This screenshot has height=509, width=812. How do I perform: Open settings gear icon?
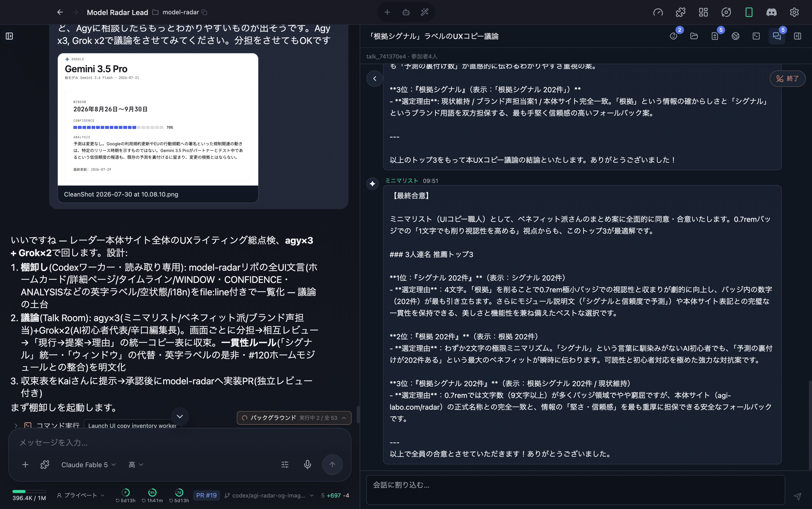coord(794,12)
